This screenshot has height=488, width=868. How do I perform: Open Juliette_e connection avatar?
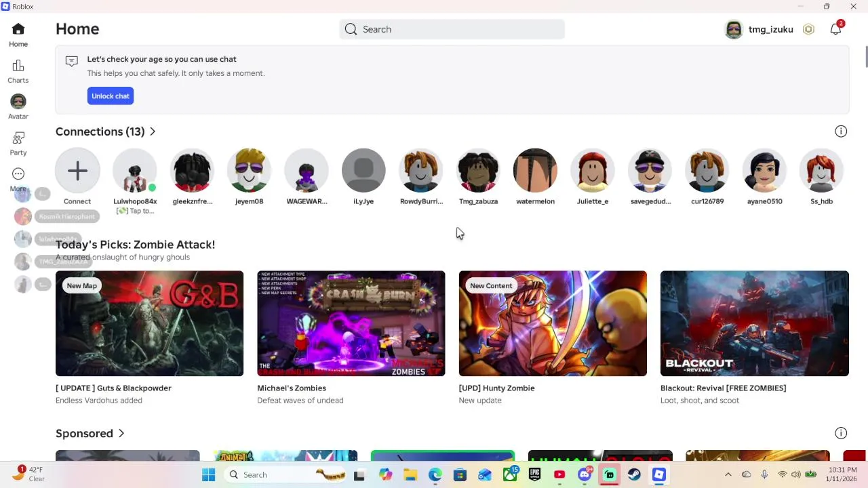593,171
